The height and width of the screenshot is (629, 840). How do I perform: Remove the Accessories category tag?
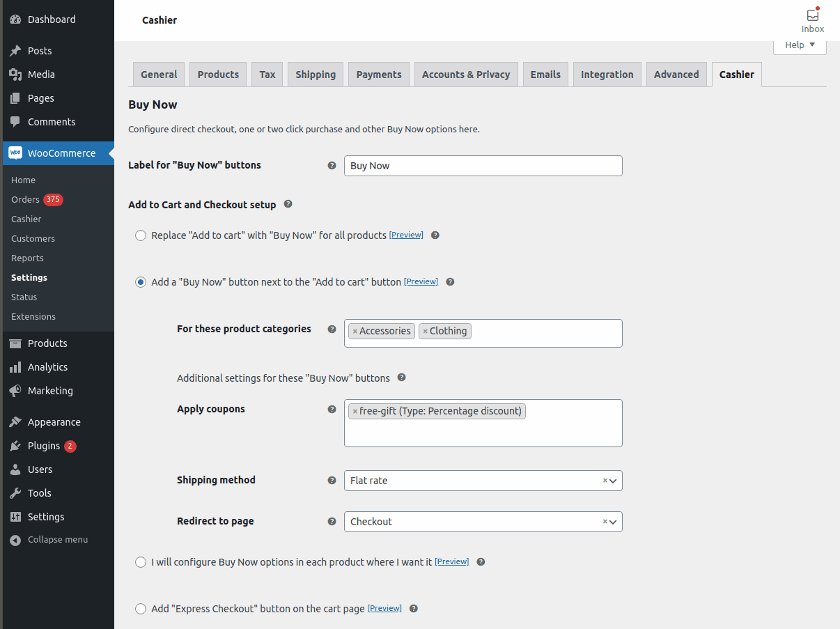pos(355,332)
